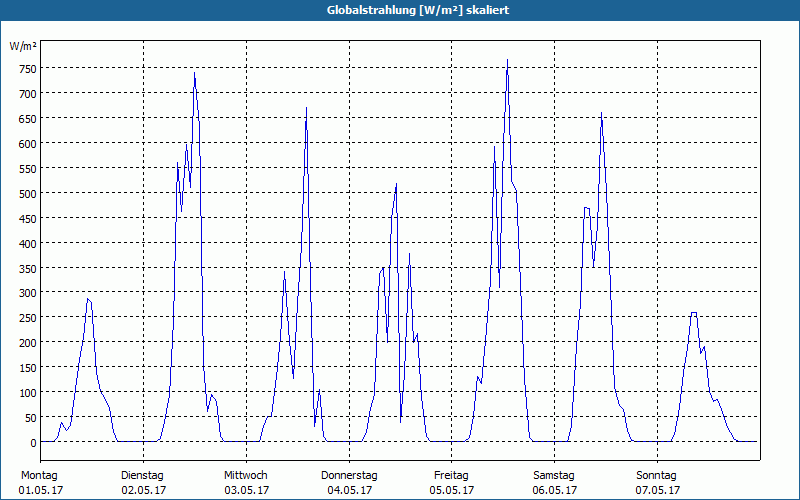Click the 500 y-axis value

click(27, 194)
